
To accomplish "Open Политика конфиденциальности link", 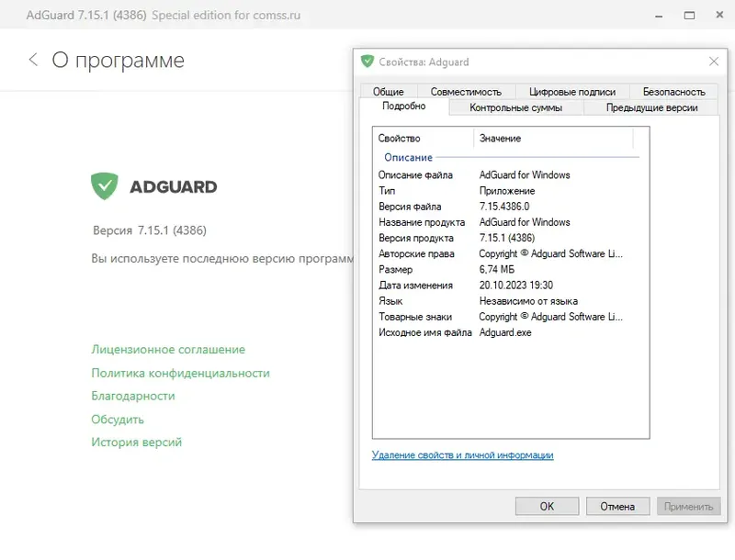I will 180,373.
